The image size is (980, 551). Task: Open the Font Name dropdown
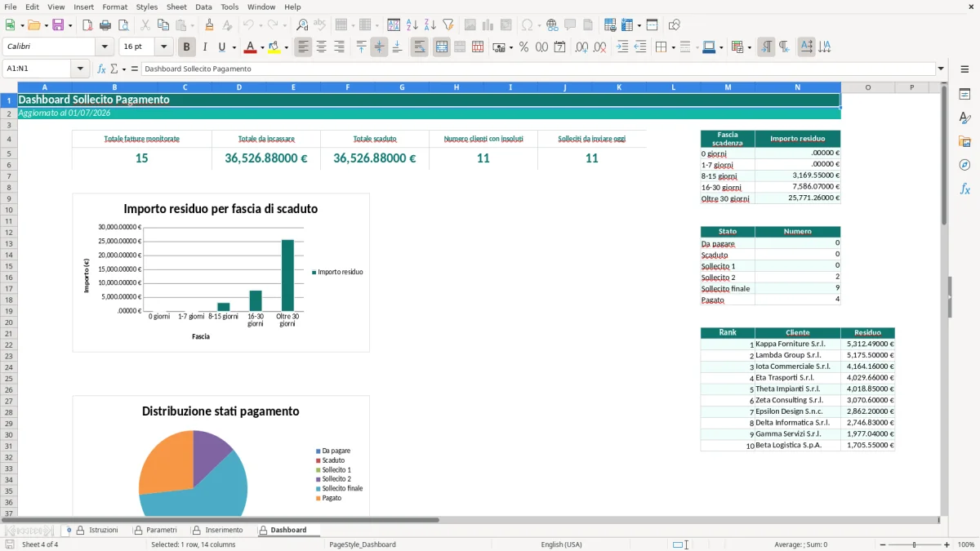click(x=105, y=47)
